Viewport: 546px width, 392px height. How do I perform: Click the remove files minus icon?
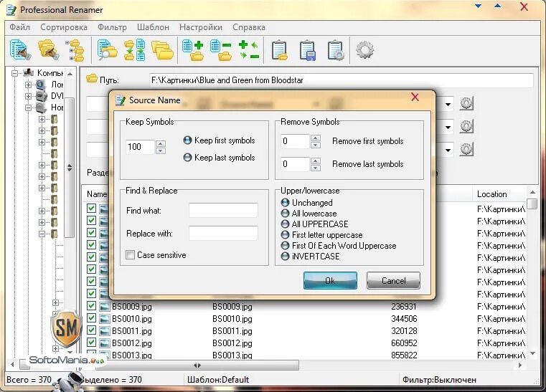221,50
